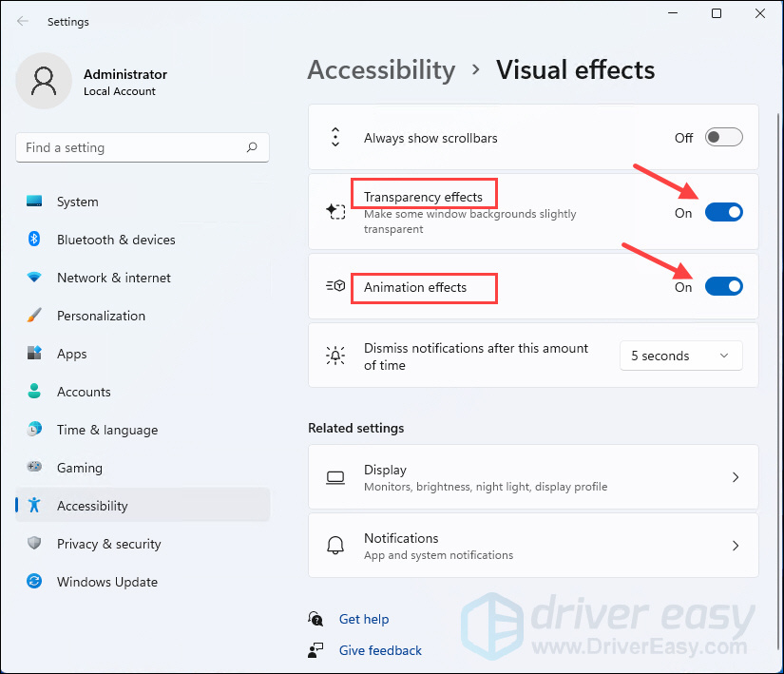Click the Transparency effects label
Image resolution: width=784 pixels, height=674 pixels.
click(423, 197)
